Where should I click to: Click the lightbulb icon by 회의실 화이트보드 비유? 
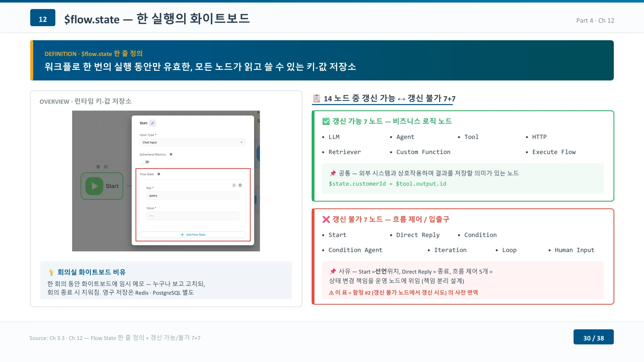pyautogui.click(x=52, y=272)
